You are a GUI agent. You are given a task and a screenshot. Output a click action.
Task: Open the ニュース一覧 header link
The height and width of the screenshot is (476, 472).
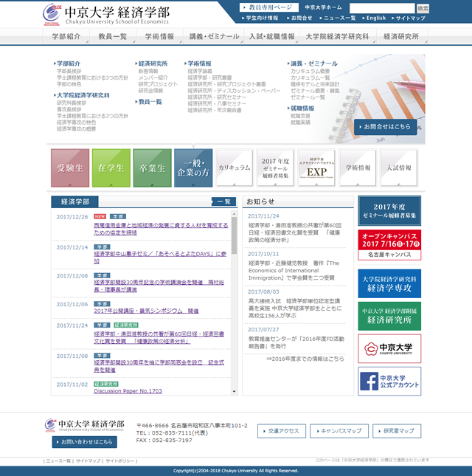coord(338,18)
